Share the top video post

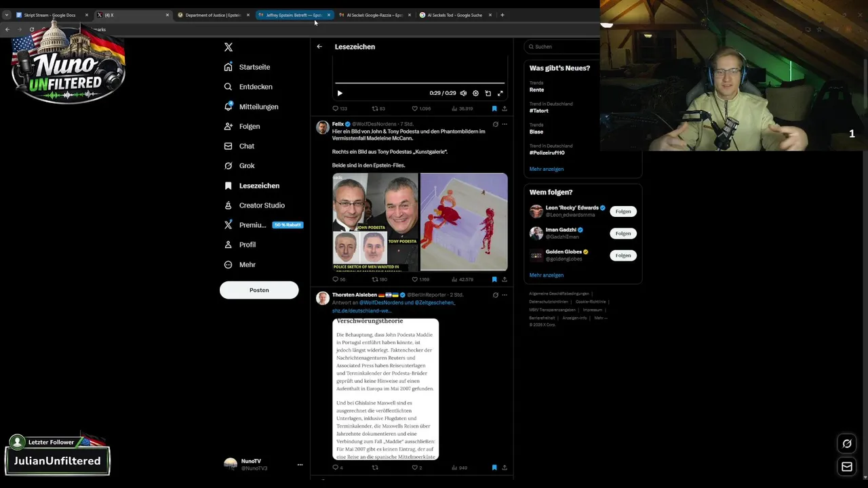pos(505,108)
